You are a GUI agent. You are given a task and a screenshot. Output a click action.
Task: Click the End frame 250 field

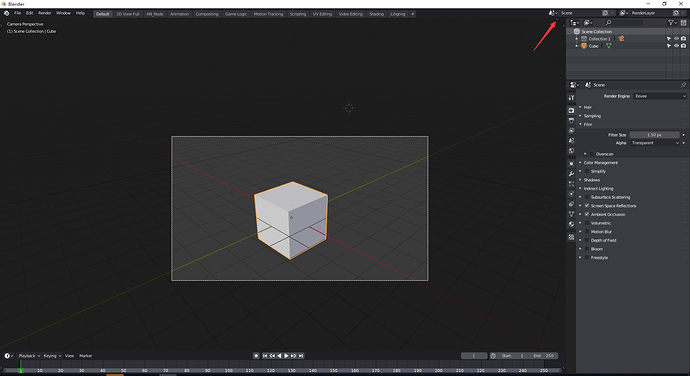[544, 356]
